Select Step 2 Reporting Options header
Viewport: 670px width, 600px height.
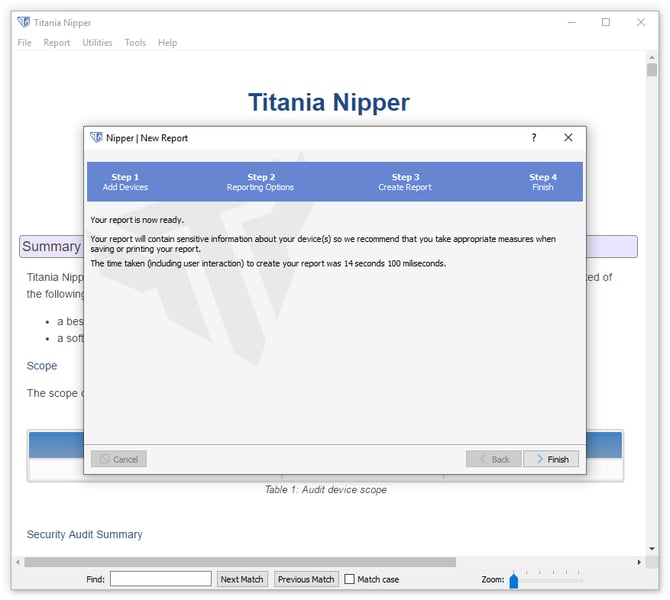(x=260, y=182)
